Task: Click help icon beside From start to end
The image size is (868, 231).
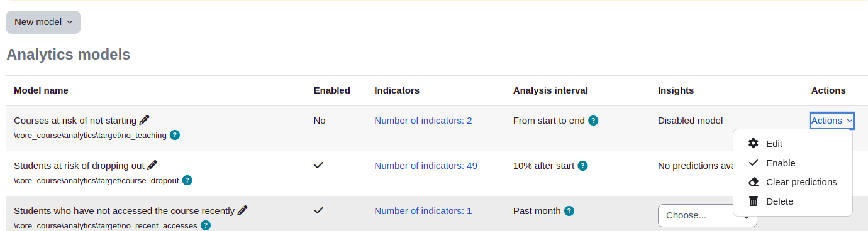Action: 593,121
